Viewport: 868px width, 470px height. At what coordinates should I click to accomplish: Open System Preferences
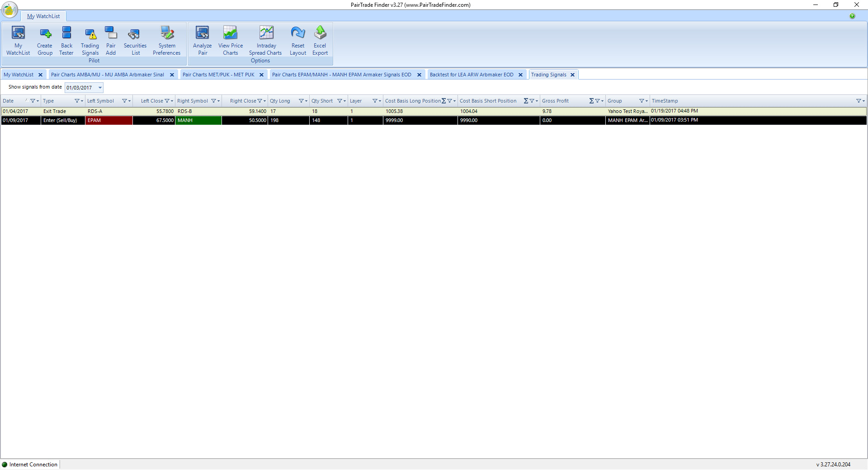click(x=166, y=40)
